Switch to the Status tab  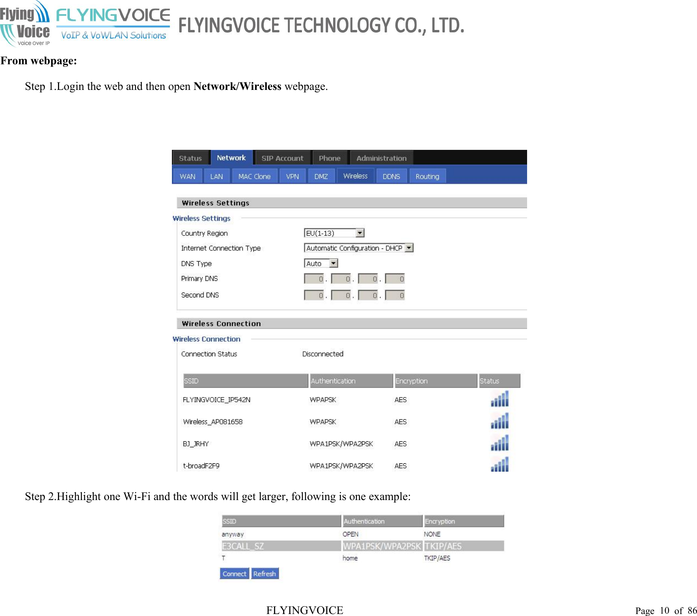[x=190, y=158]
